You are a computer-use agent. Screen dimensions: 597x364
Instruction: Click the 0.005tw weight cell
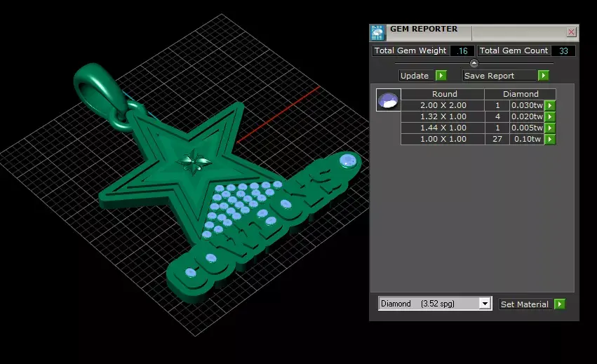click(527, 128)
